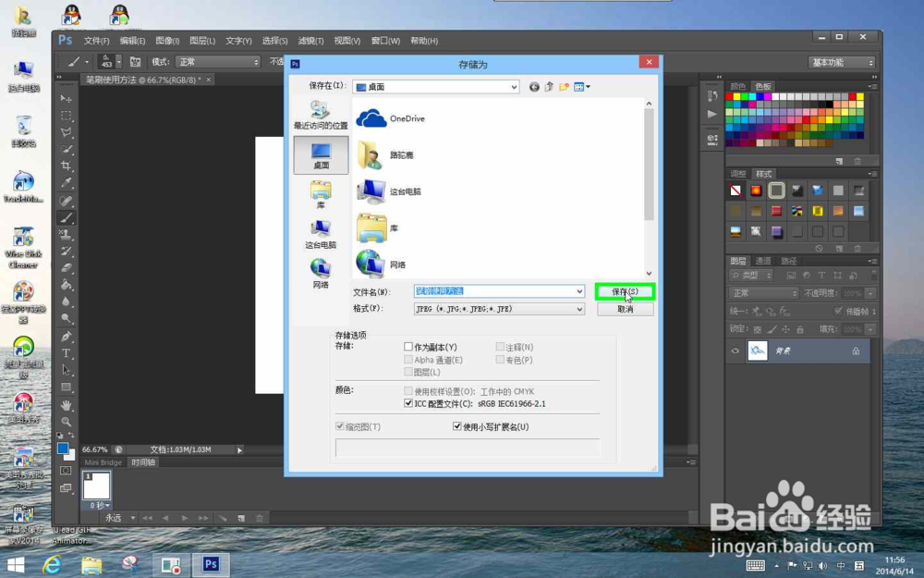Click the Windows Start button
Image resolution: width=924 pixels, height=578 pixels.
point(16,565)
